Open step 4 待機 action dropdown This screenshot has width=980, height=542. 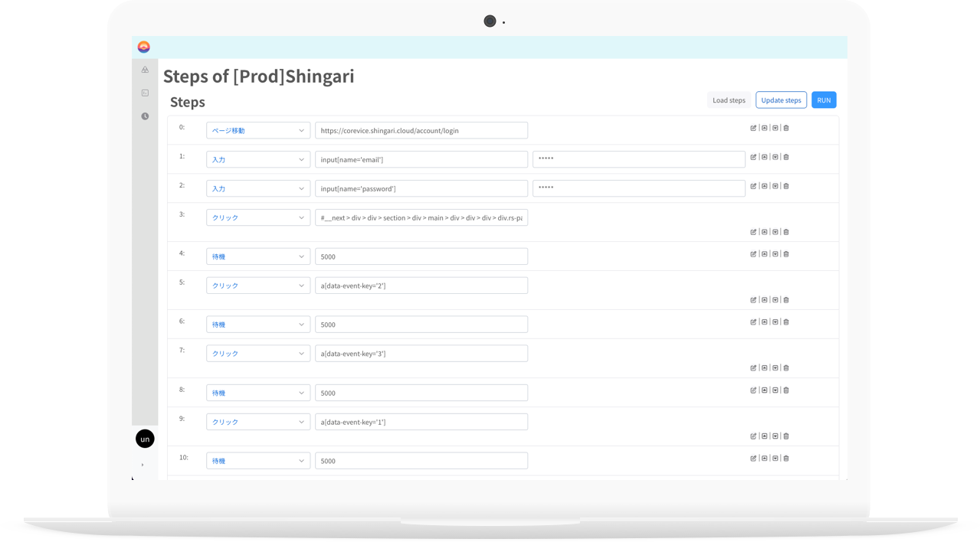258,256
